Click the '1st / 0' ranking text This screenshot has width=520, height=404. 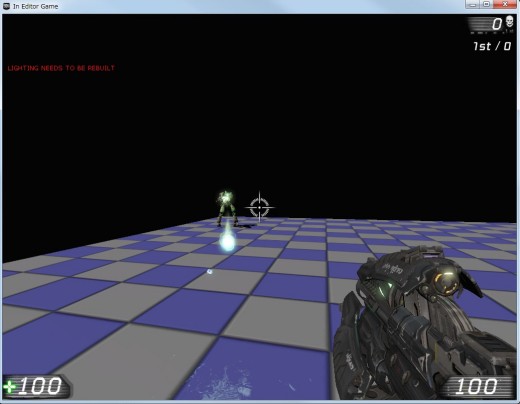click(x=492, y=46)
